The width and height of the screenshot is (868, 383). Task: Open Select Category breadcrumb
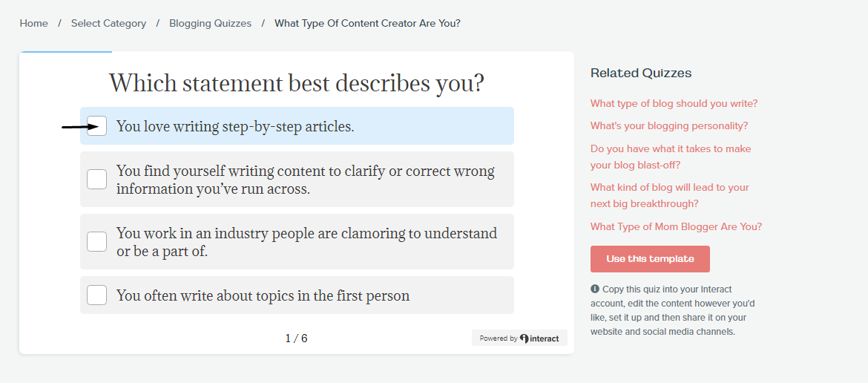[x=108, y=23]
